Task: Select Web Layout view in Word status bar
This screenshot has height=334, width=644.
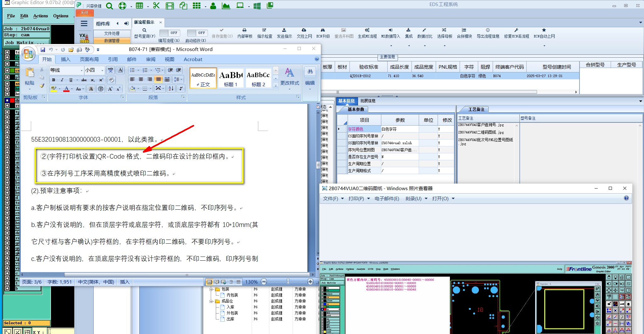Action: (x=224, y=282)
